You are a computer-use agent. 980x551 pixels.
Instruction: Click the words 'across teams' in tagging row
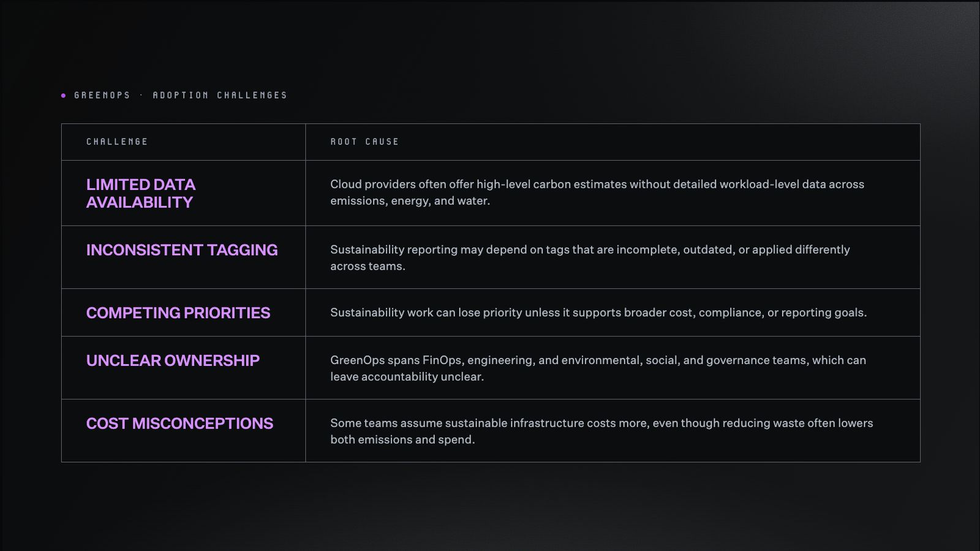366,266
